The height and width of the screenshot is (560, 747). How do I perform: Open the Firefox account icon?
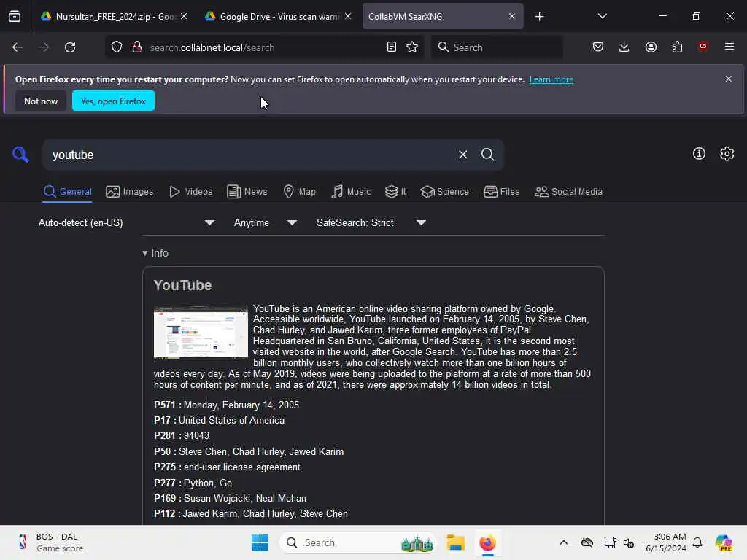[x=651, y=47]
